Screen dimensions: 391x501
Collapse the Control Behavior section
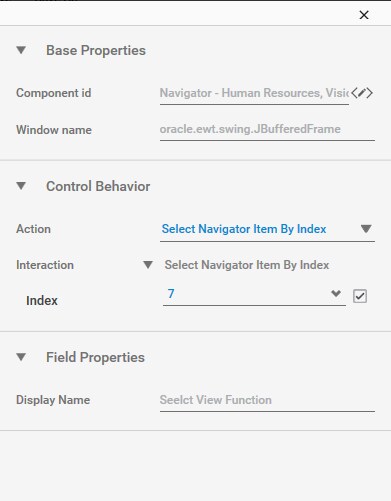click(x=21, y=186)
